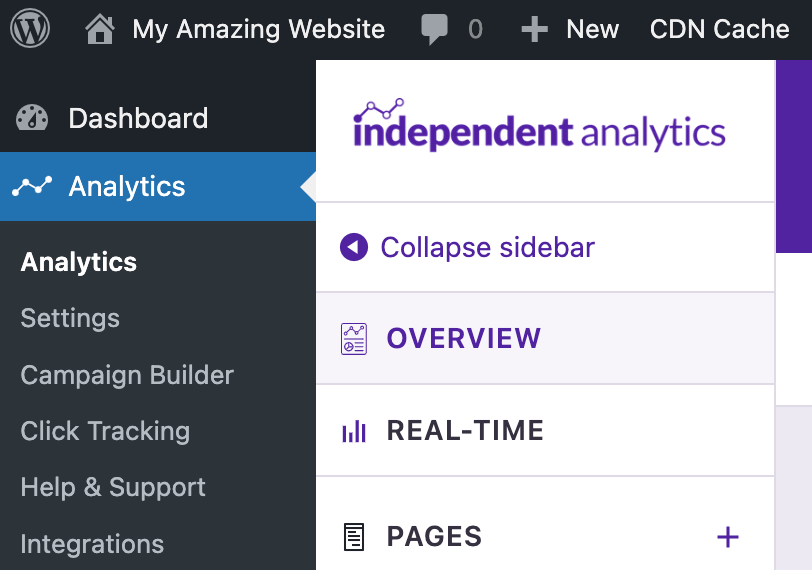Screen dimensions: 812x570
Task: Collapse the Independent Analytics sidebar
Action: 467,247
